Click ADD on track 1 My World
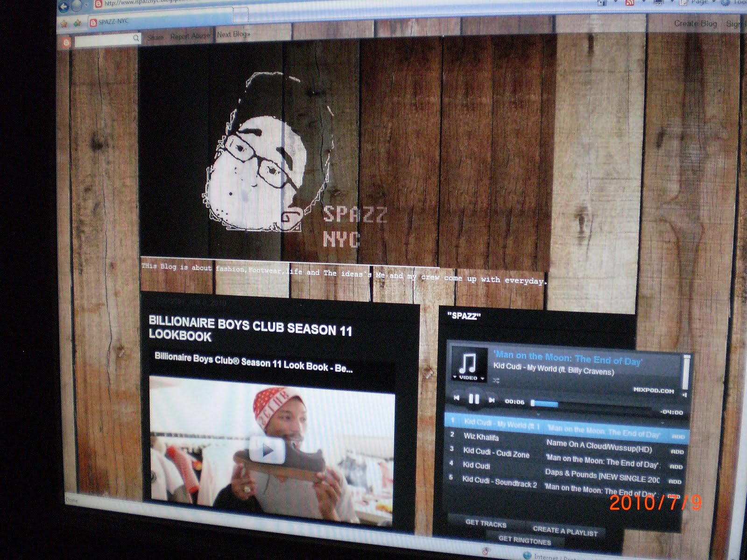 click(x=678, y=437)
